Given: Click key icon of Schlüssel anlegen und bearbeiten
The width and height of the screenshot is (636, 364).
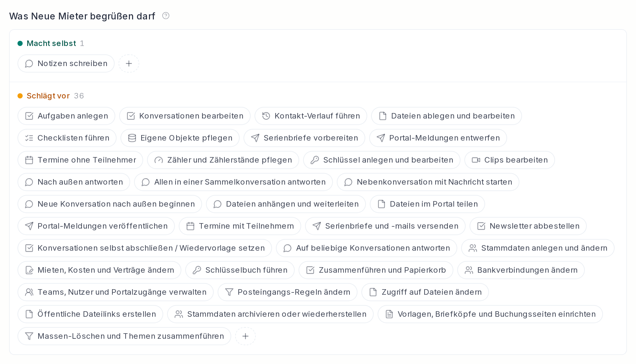Looking at the screenshot, I should 315,160.
